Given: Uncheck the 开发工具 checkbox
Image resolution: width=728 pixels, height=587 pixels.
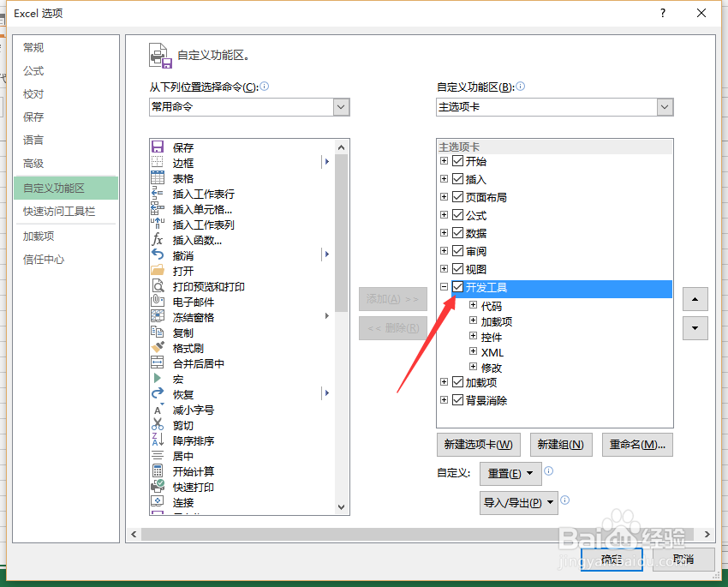Looking at the screenshot, I should tap(458, 287).
